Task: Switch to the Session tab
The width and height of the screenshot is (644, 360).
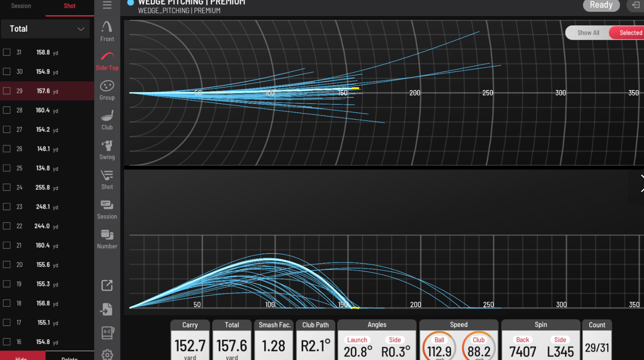Action: click(x=21, y=6)
